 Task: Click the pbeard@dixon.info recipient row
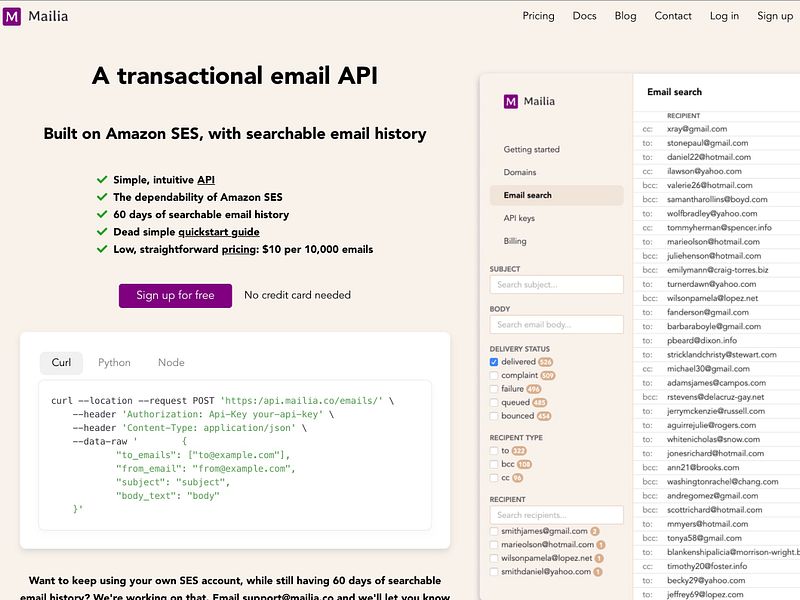716,340
